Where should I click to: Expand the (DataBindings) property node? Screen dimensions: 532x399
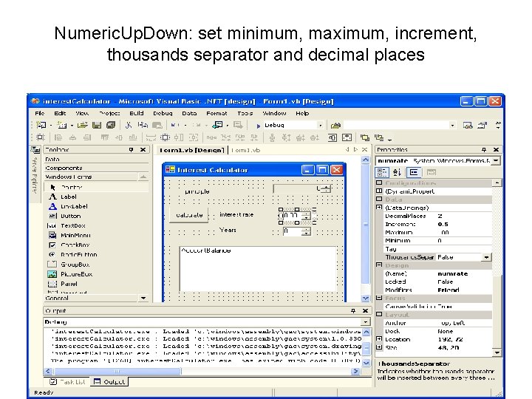tap(379, 208)
